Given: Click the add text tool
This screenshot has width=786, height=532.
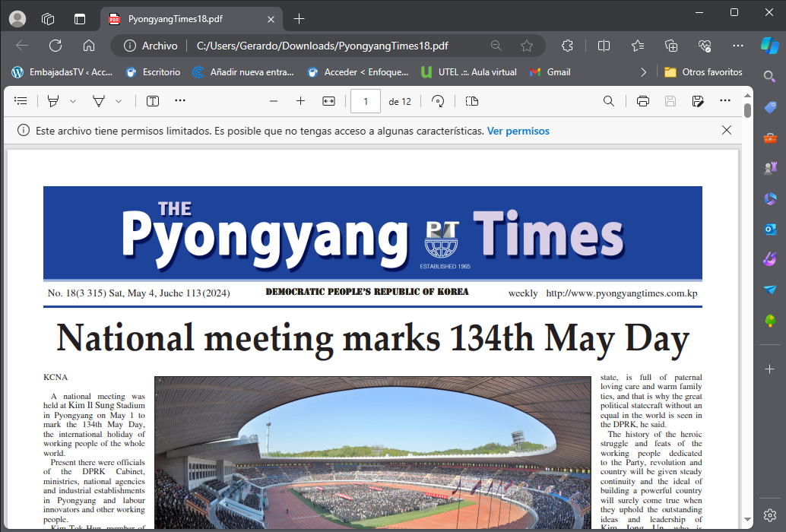Looking at the screenshot, I should [153, 100].
